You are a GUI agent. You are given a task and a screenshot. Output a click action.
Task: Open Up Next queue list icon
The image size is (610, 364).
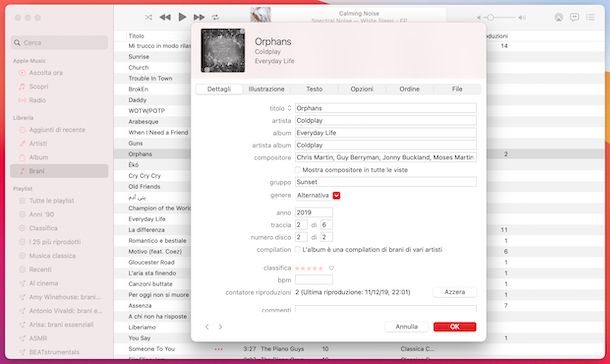click(591, 17)
